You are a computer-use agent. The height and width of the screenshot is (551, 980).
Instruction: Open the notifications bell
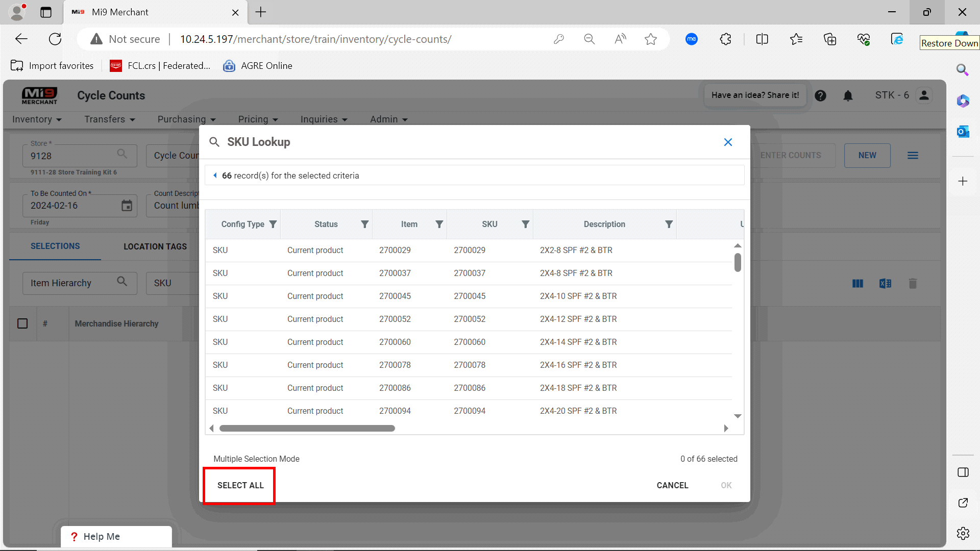click(x=848, y=95)
